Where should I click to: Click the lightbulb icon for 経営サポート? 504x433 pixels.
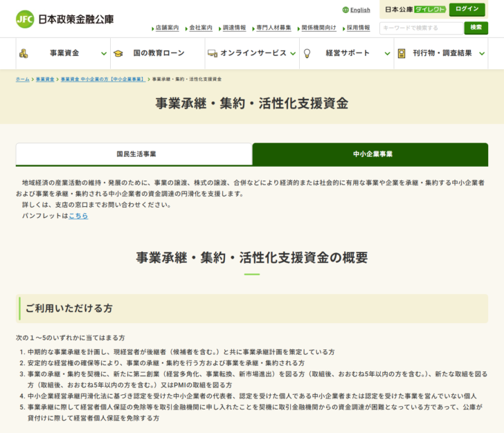307,53
